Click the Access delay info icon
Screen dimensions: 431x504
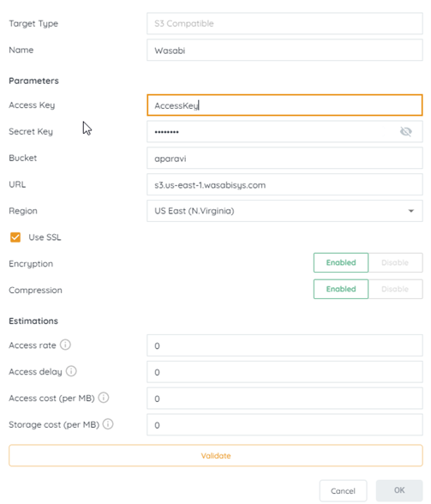(x=71, y=371)
